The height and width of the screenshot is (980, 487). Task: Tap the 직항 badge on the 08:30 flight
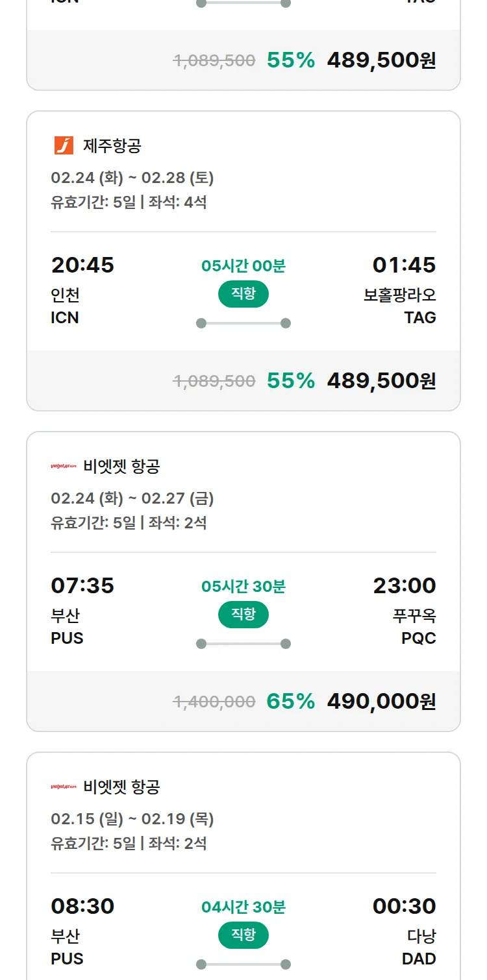243,935
